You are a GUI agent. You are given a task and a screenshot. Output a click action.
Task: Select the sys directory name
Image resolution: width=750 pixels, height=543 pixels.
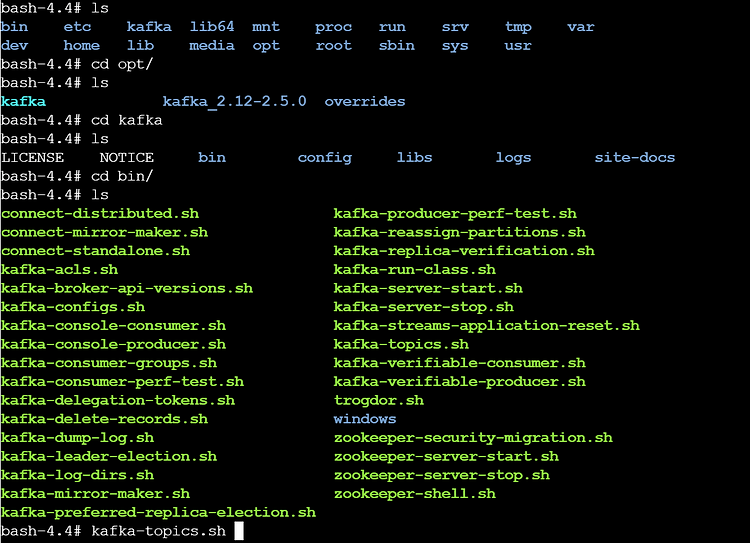pos(455,45)
